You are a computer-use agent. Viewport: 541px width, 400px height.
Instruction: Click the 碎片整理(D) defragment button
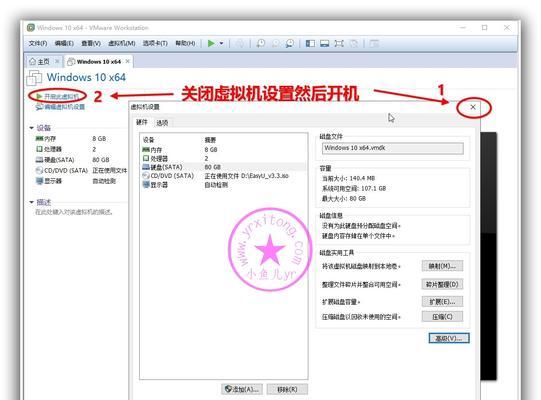(x=442, y=284)
